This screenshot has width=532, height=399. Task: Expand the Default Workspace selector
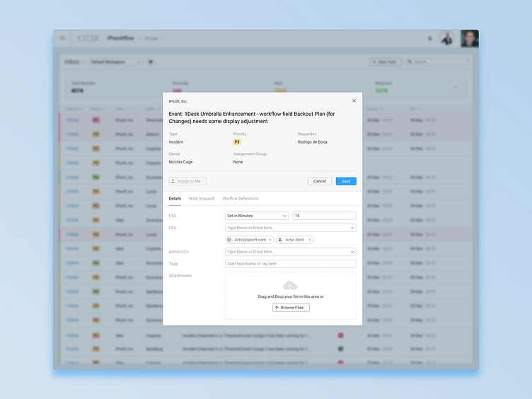(x=115, y=62)
